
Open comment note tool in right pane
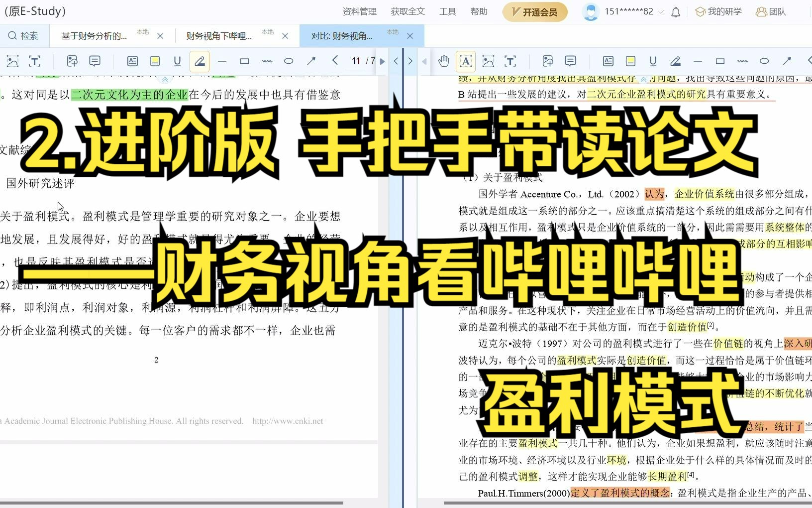point(570,61)
